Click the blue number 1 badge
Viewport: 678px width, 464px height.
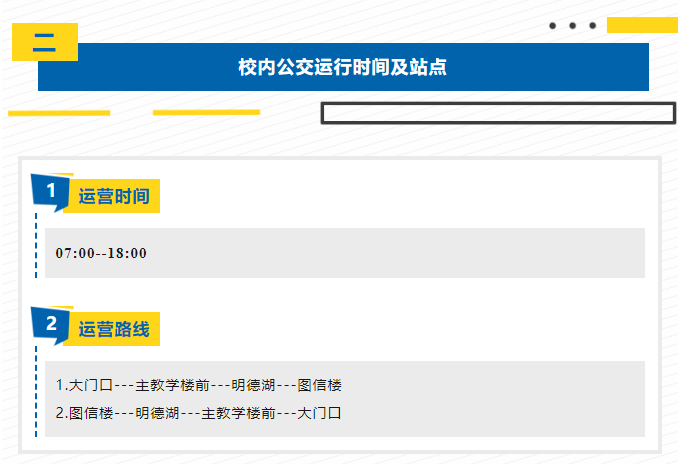pyautogui.click(x=49, y=190)
